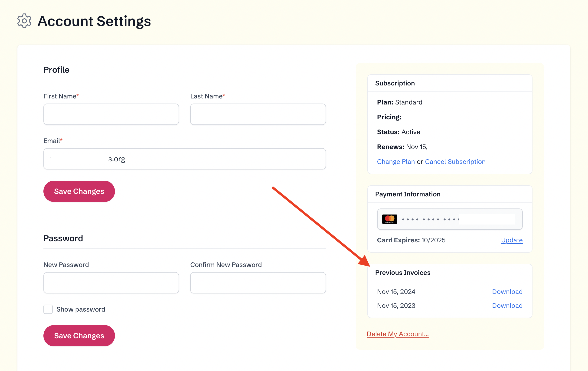Select the Confirm New Password field
The image size is (588, 371).
pos(258,283)
